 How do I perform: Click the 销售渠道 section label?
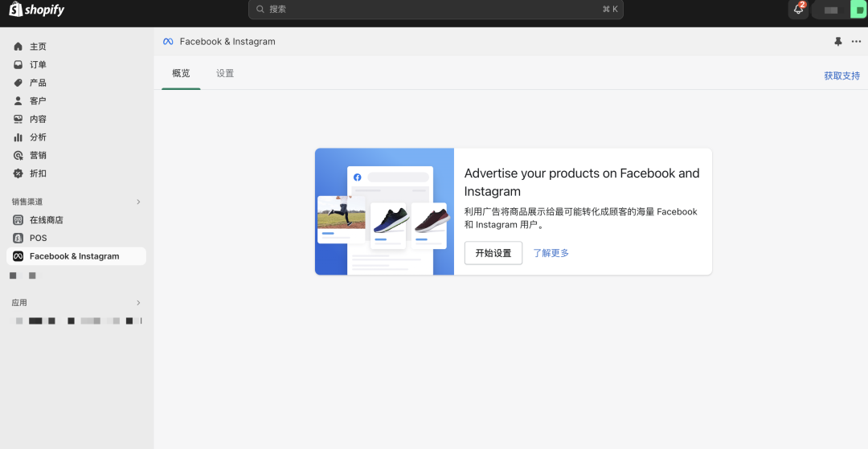(x=27, y=202)
